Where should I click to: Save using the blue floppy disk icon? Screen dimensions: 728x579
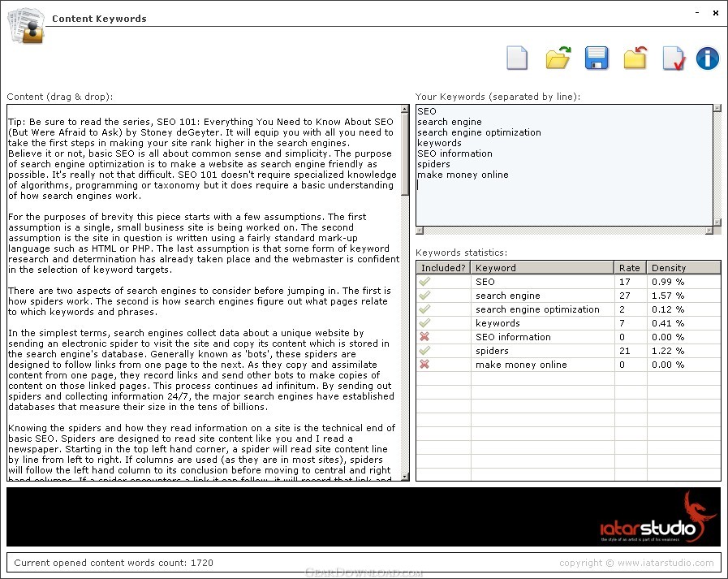click(597, 58)
